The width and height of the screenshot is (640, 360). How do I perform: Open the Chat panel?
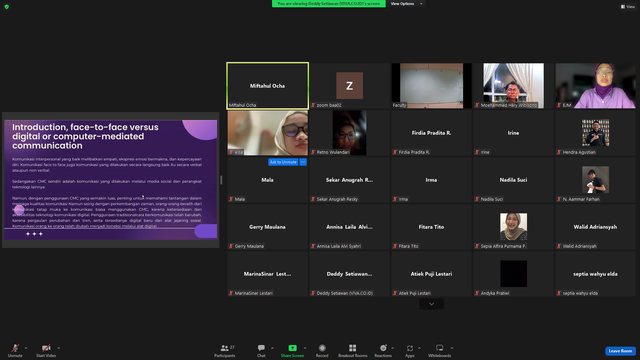click(261, 350)
